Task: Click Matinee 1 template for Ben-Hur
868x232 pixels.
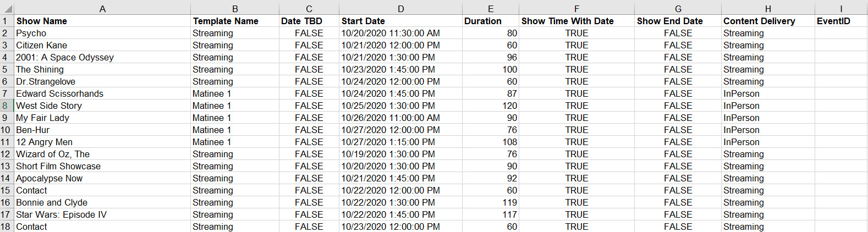Action: point(235,130)
